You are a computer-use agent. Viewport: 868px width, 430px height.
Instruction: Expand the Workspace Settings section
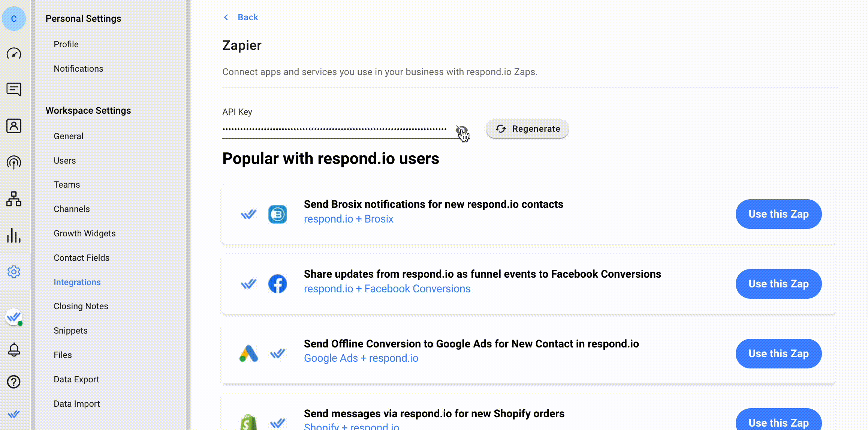click(x=88, y=110)
